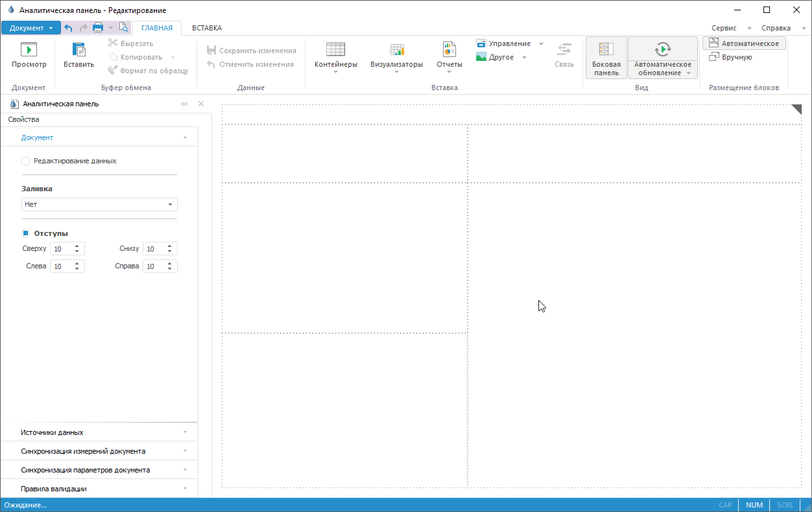Viewport: 812px width, 512px height.
Task: Switch to the ВСТАВКА ribbon tab
Action: click(x=206, y=28)
